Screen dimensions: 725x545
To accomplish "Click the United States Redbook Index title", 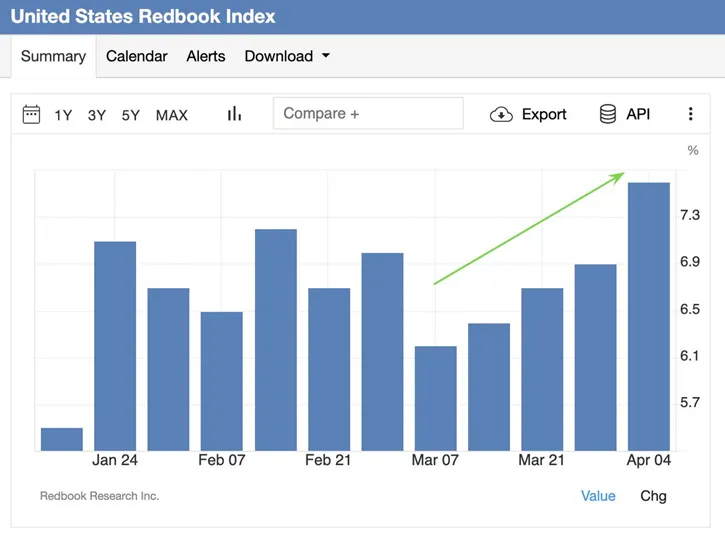I will 143,17.
